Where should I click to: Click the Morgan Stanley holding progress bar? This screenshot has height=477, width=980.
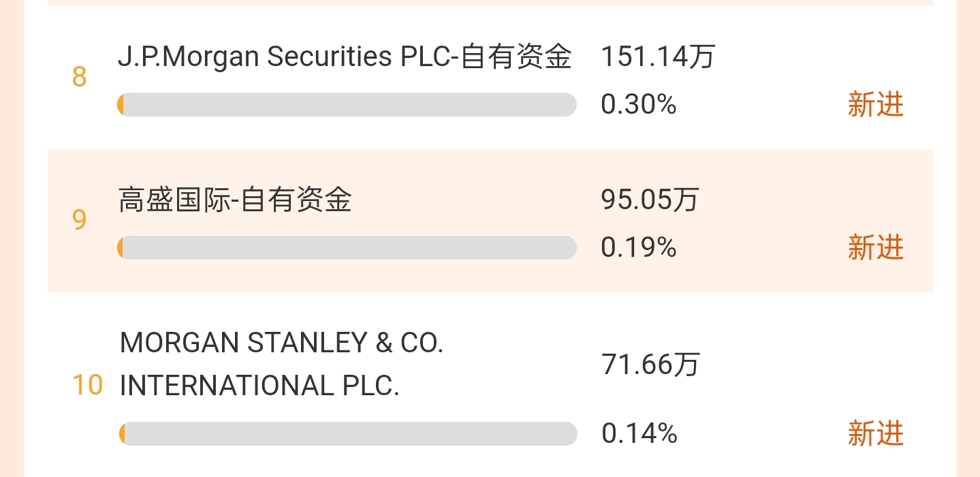347,433
